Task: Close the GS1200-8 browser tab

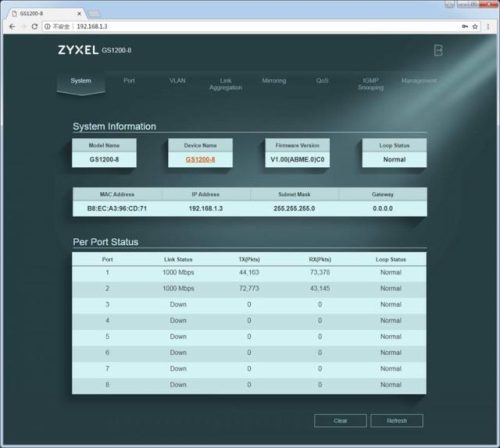Action: pos(79,14)
